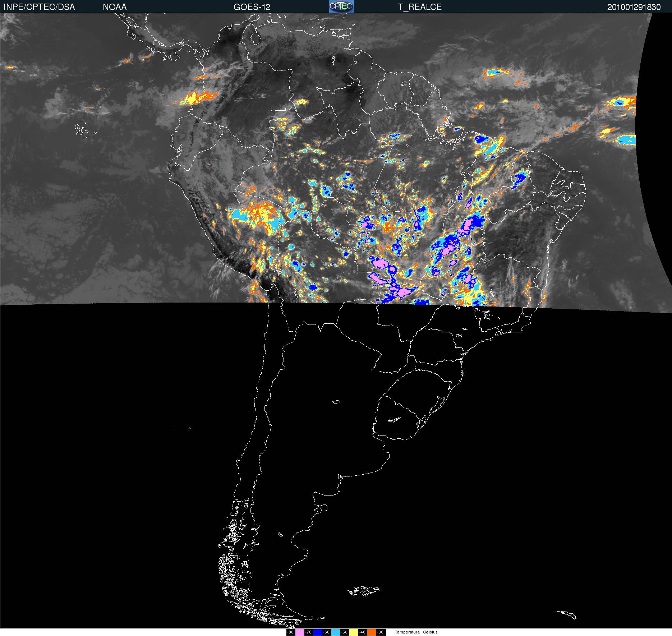Click the yellow legend swatch

[x=354, y=632]
